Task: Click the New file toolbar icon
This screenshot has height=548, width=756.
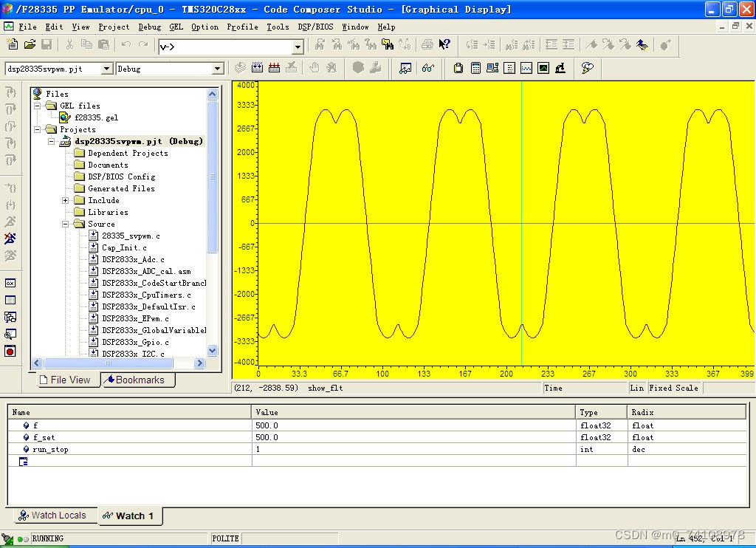Action: click(13, 45)
